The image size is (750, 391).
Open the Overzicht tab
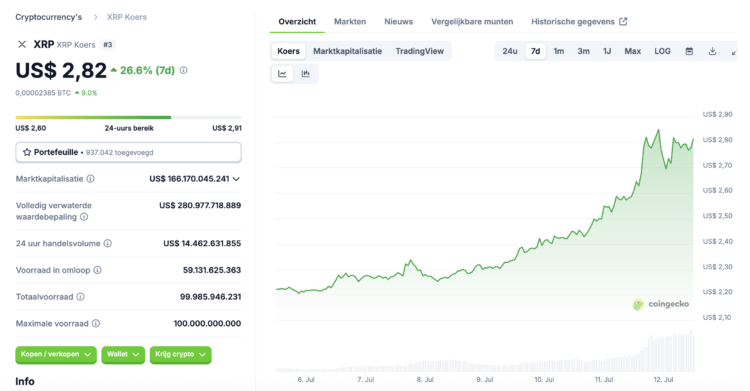[x=297, y=22]
